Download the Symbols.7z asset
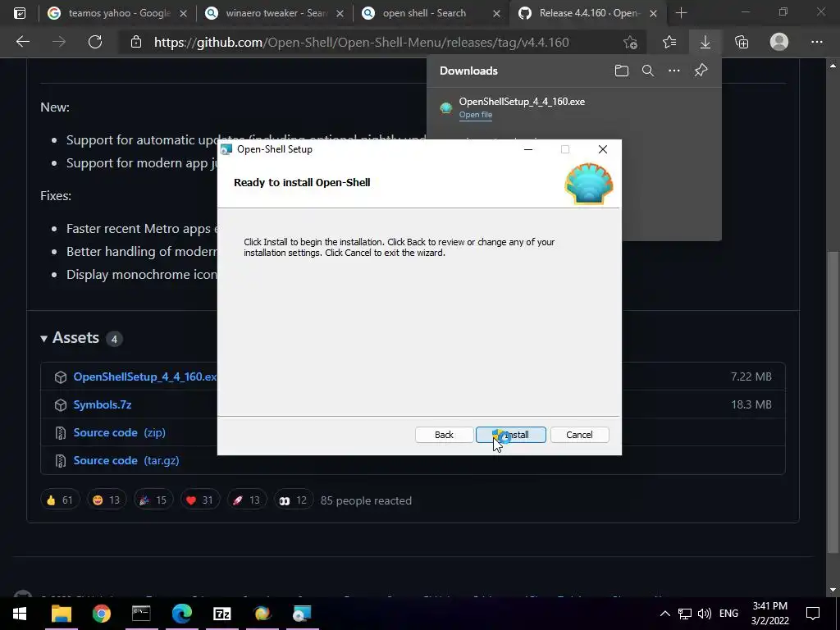This screenshot has height=630, width=840. (x=103, y=404)
